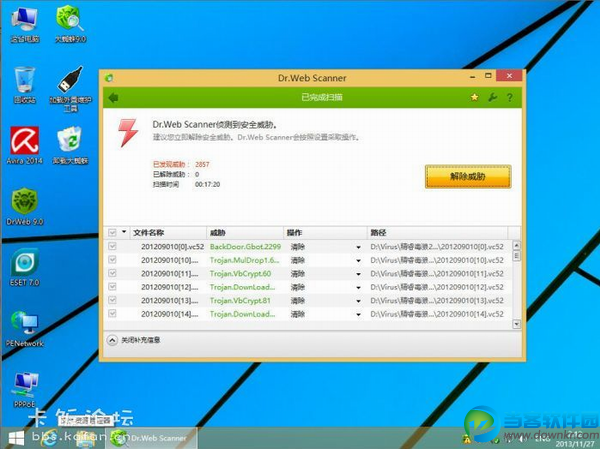Select the Trojan.VbCrypt.81 threat name
Screen dimensions: 600x449
click(x=240, y=300)
